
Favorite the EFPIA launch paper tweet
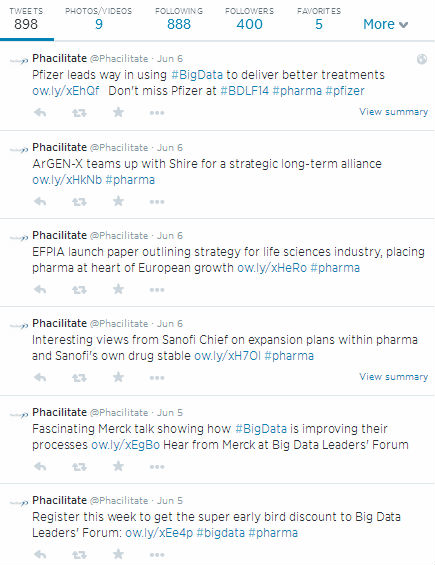[x=118, y=289]
